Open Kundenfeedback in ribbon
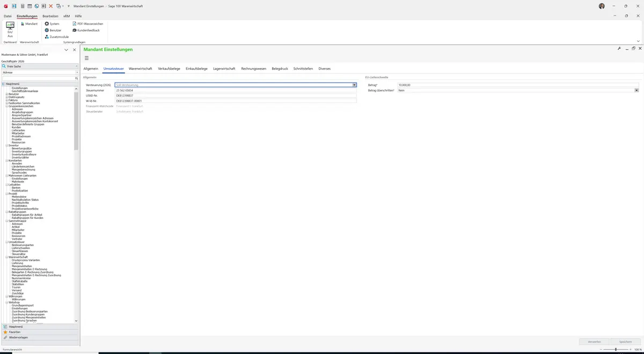This screenshot has height=354, width=644. tap(86, 30)
